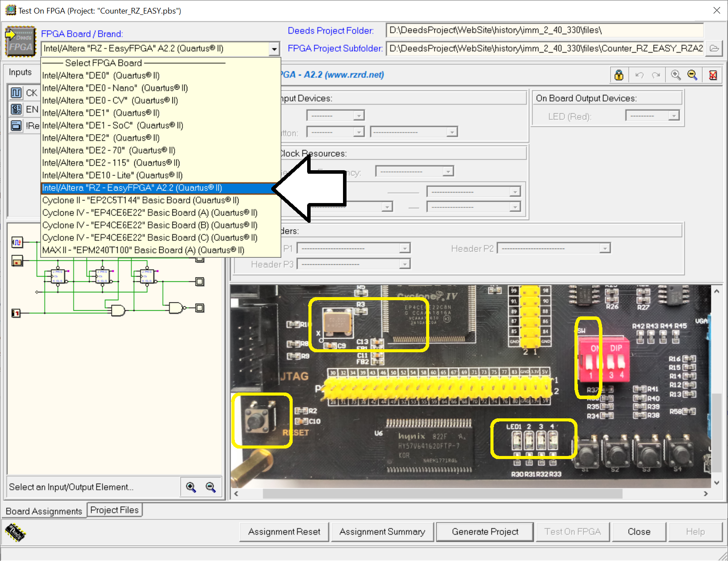
Task: Zoom out on the board photo
Action: pos(692,75)
